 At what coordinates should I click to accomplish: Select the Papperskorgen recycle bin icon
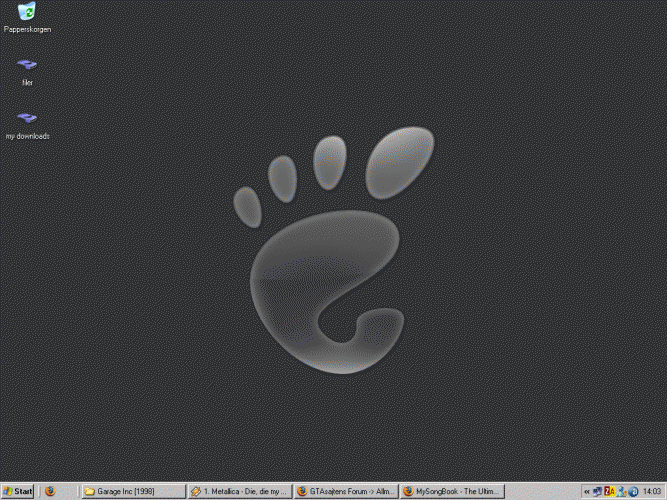tap(27, 12)
